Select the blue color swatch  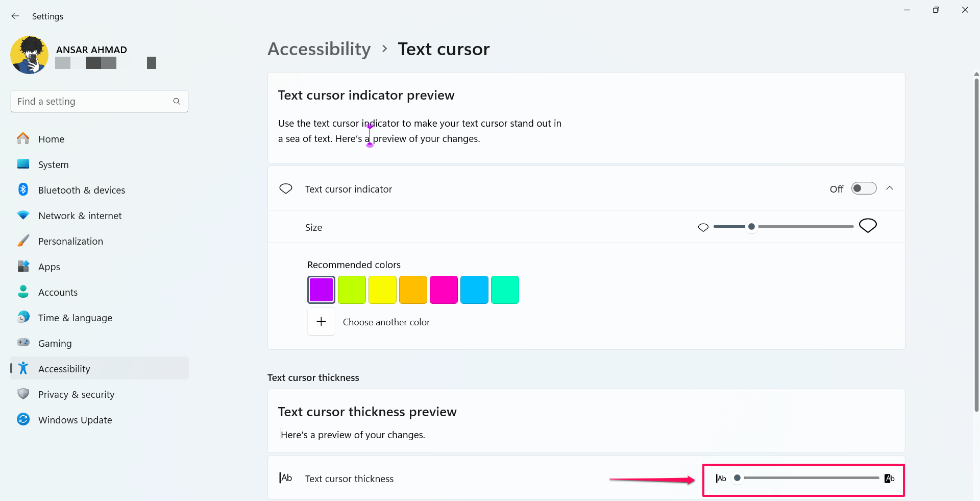(474, 290)
